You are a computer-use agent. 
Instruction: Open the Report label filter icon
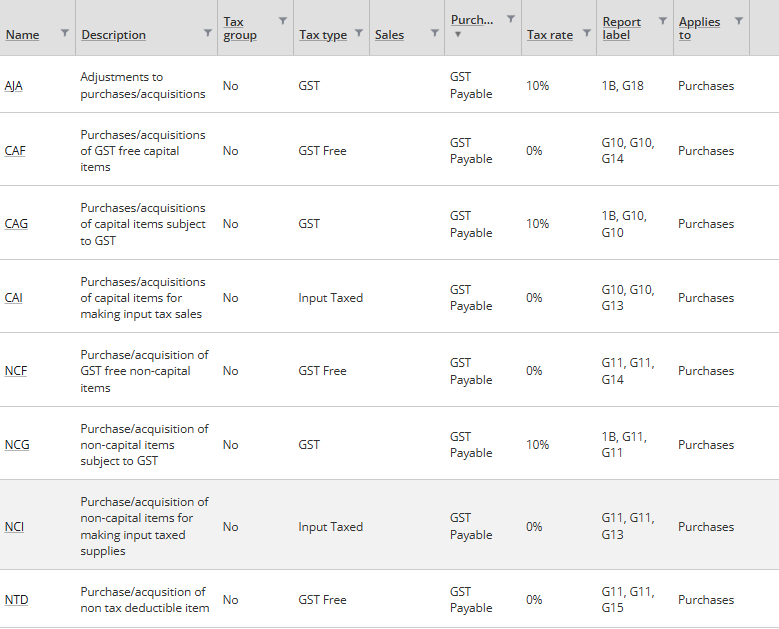tap(662, 21)
